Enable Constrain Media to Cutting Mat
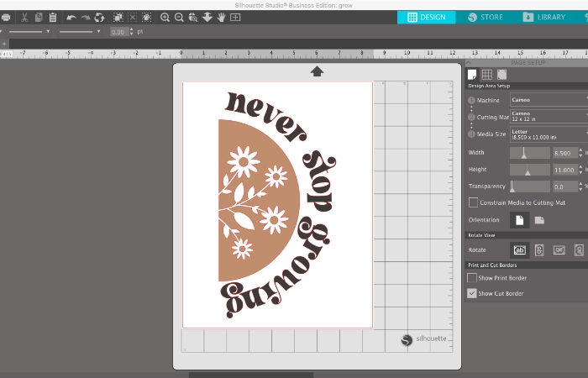This screenshot has height=378, width=588. (x=473, y=202)
